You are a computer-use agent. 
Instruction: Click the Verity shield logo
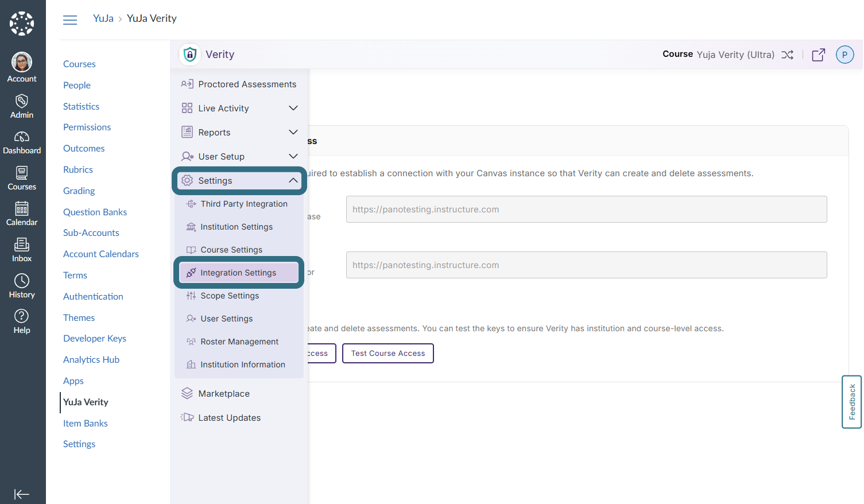[190, 55]
